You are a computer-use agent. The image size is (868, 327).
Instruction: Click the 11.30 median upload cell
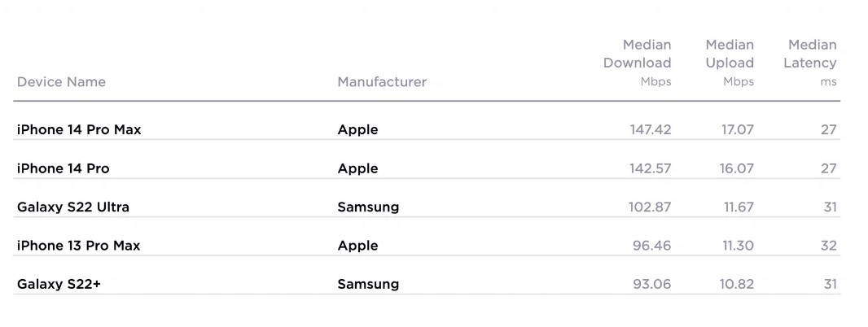click(739, 246)
